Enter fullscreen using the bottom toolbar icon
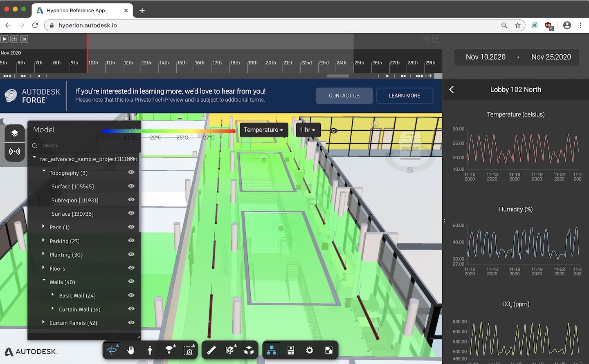 (329, 350)
